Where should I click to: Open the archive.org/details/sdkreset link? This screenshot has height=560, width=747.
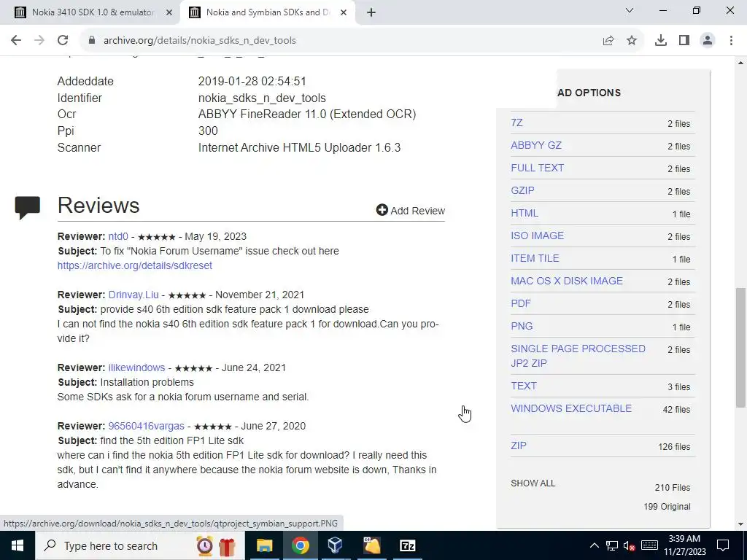click(135, 265)
